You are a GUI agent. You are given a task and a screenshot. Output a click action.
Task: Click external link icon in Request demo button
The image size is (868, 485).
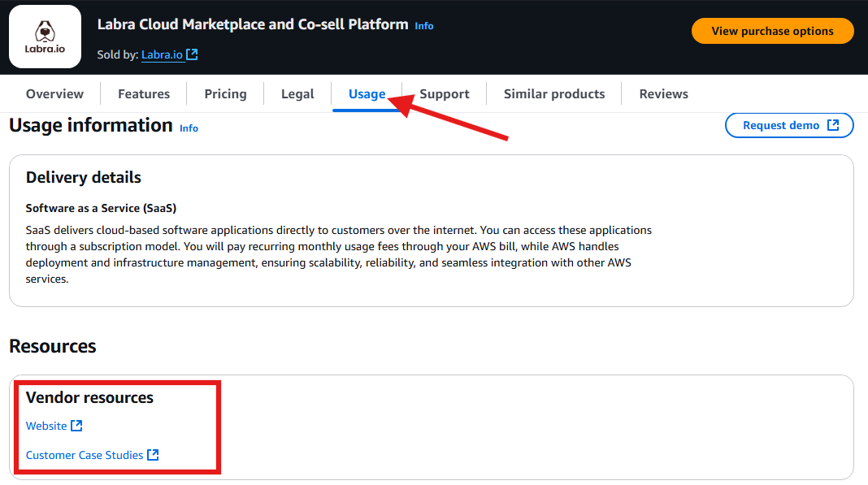[833, 125]
